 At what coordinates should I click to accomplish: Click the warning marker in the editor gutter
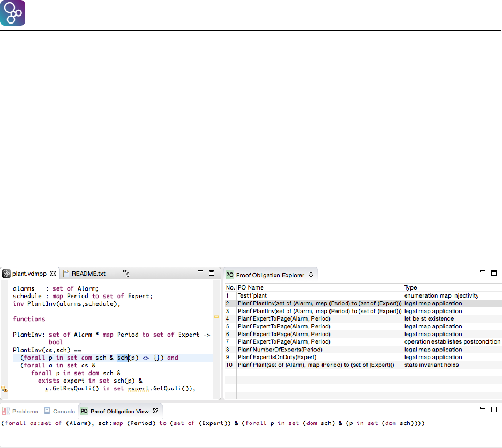tap(4, 389)
